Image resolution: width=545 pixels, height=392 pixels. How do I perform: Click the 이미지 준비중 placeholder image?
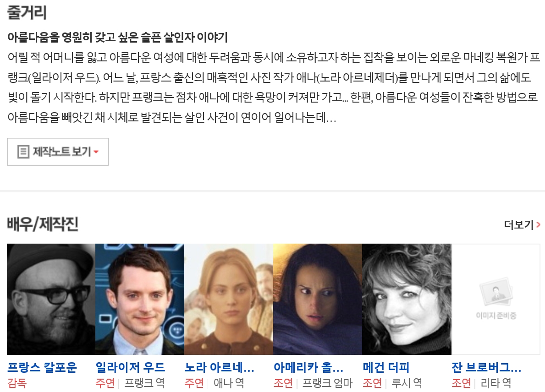(x=496, y=299)
